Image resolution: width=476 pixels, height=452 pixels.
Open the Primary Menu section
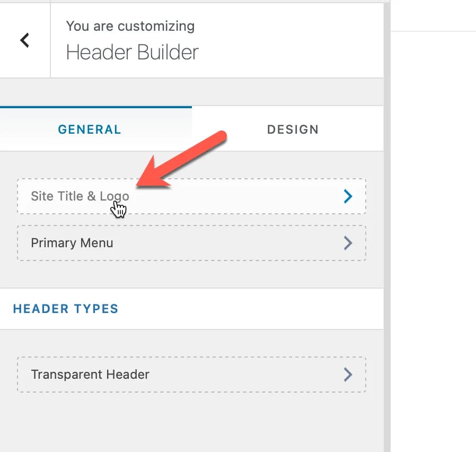[72, 243]
